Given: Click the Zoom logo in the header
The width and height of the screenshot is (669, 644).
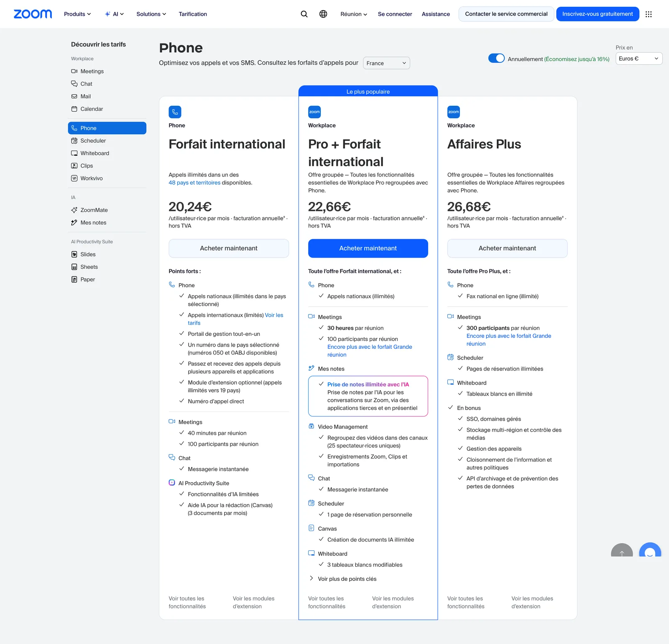Looking at the screenshot, I should pos(33,14).
